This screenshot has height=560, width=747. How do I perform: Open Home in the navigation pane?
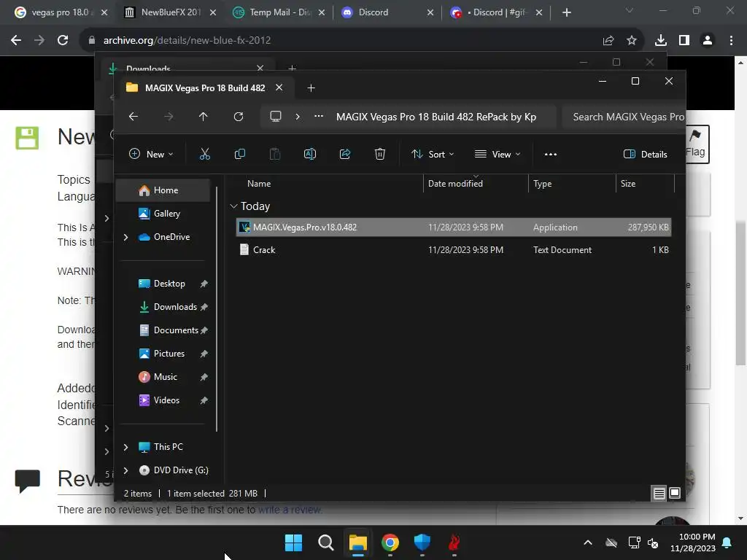pyautogui.click(x=163, y=190)
